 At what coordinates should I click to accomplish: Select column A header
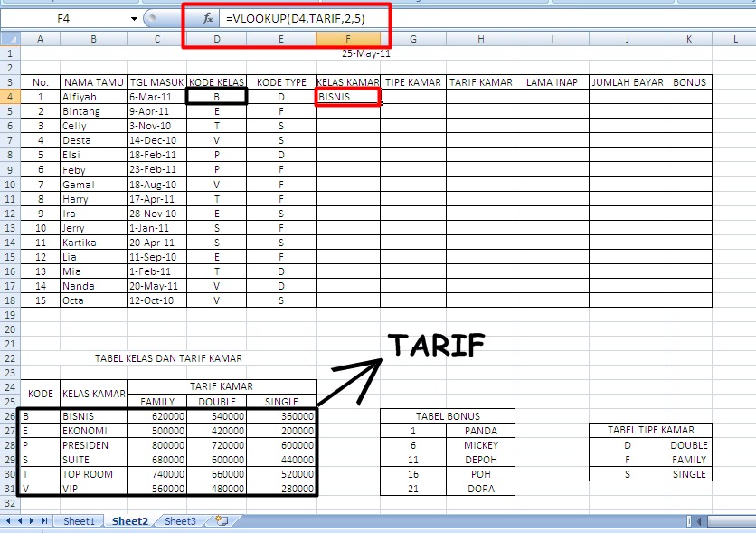point(40,39)
